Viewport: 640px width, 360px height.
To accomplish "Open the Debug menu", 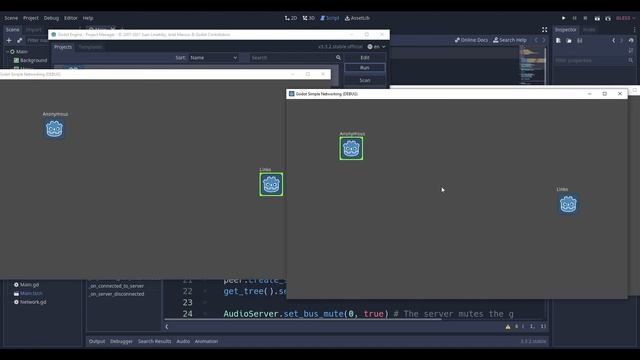I will click(51, 18).
